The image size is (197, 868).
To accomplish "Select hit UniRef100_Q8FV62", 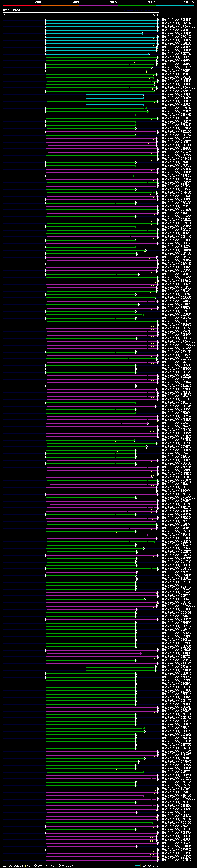I will click(177, 416).
